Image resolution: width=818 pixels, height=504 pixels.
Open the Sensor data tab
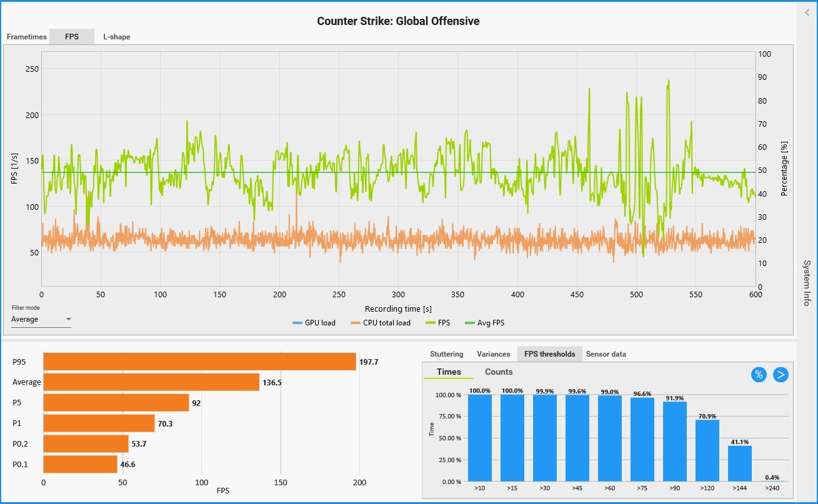[606, 354]
